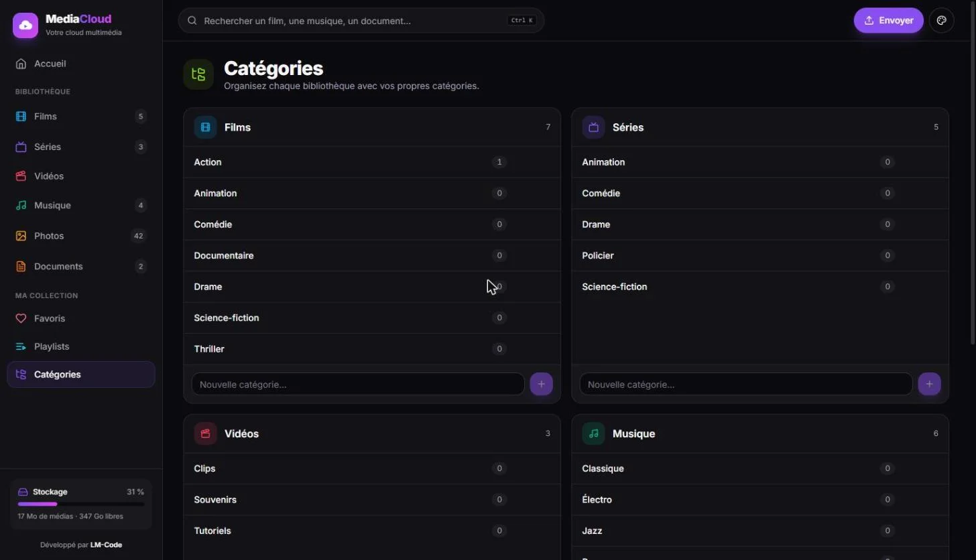Select the Science-fiction row in Films card
Screen dimensions: 976x560
pyautogui.click(x=372, y=318)
